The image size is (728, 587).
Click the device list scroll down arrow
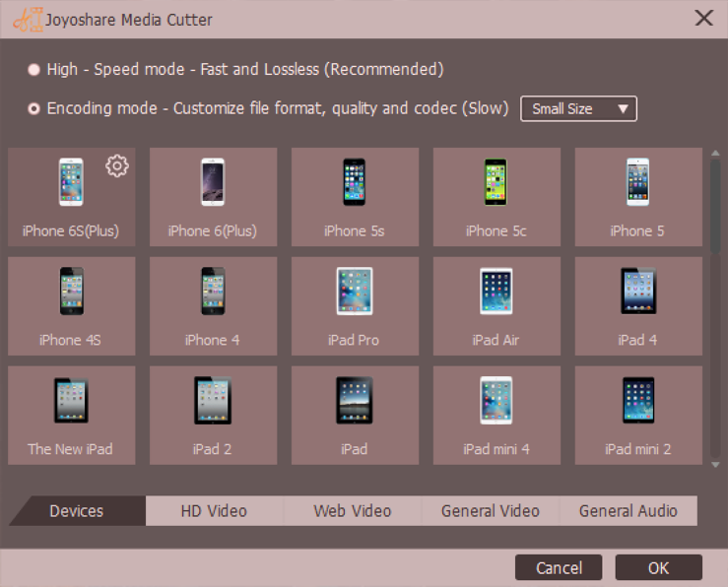[715, 464]
